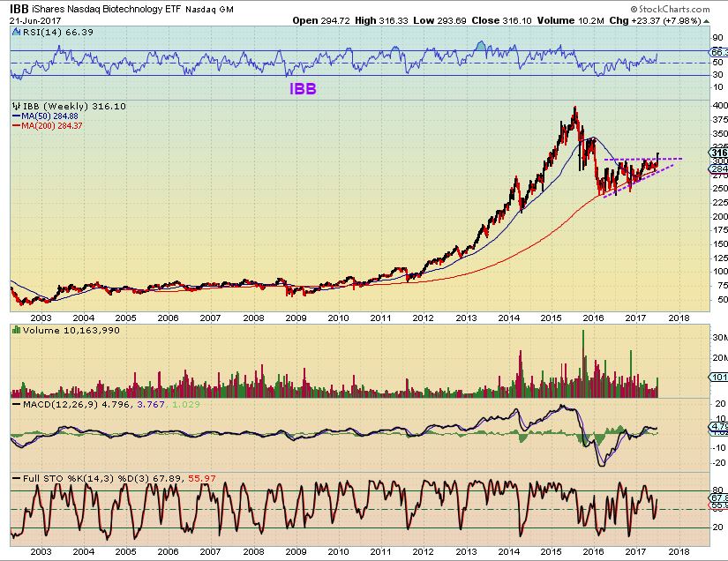Click the black MACD legend line marker

click(x=17, y=405)
